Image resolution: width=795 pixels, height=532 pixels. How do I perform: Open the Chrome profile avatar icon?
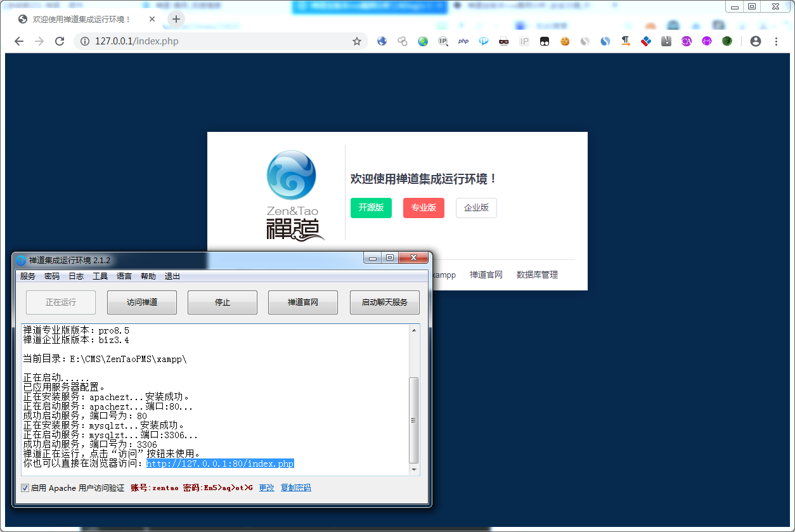755,41
